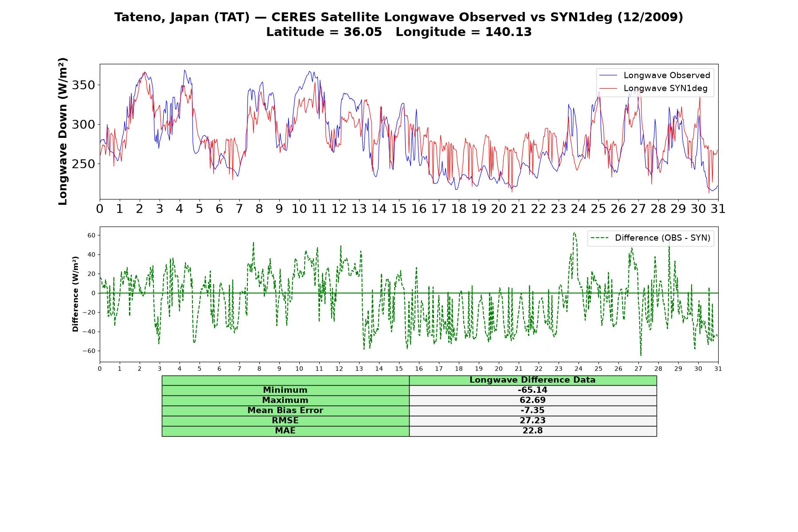This screenshot has height=532, width=798.
Task: Click the Latitude and Longitude subtitle line
Action: coord(399,32)
